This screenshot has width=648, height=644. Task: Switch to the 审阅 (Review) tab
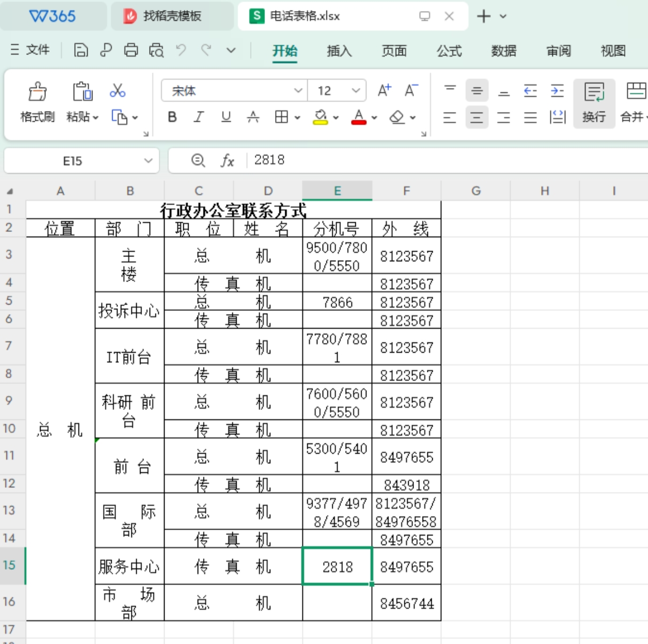559,51
